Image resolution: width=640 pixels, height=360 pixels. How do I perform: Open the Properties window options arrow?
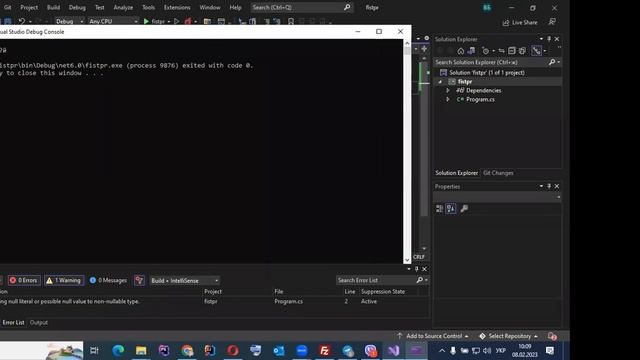pyautogui.click(x=541, y=186)
